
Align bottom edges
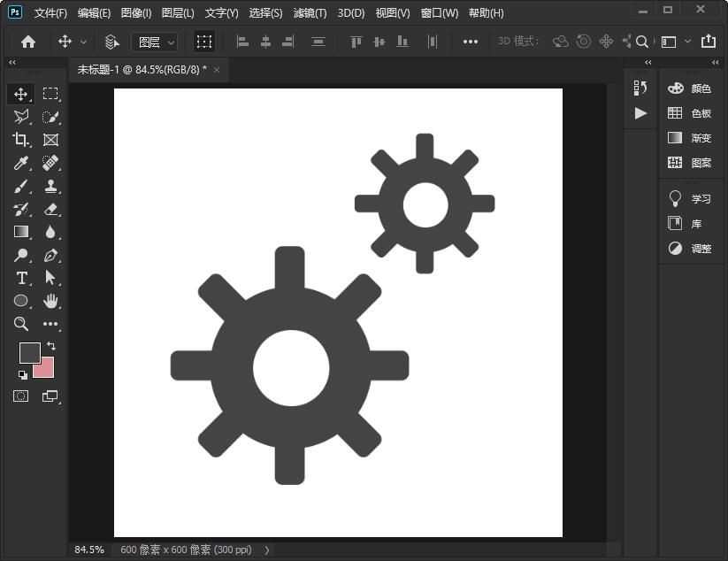click(x=402, y=42)
